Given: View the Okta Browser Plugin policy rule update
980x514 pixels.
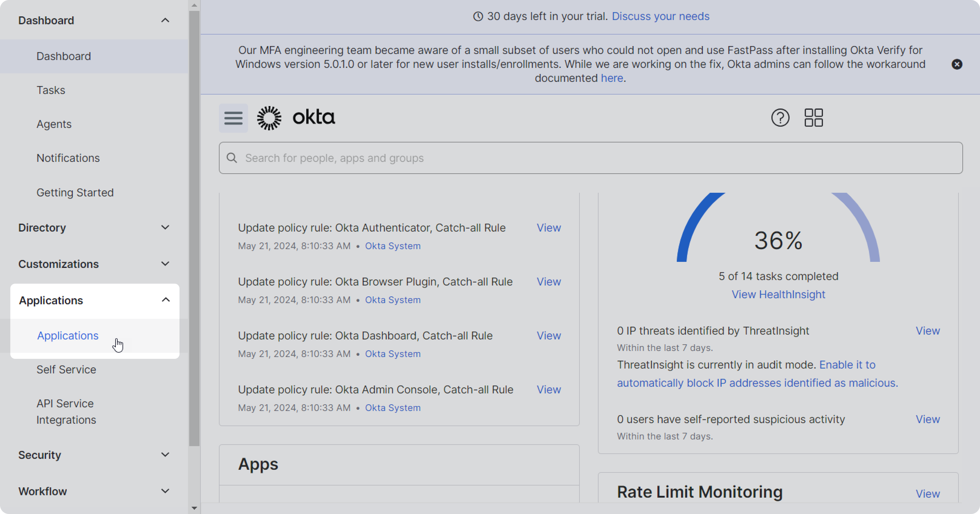Looking at the screenshot, I should click(549, 282).
